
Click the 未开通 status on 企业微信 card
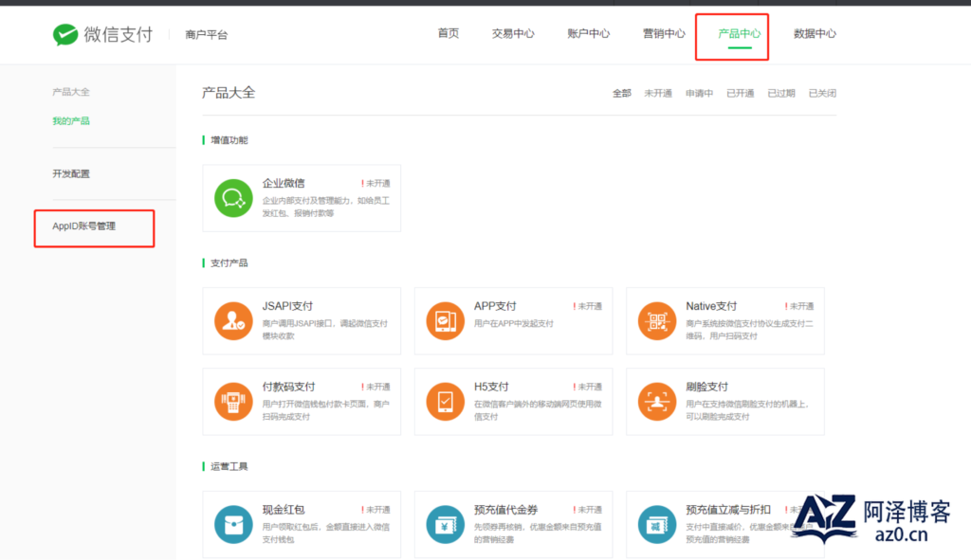click(x=376, y=184)
